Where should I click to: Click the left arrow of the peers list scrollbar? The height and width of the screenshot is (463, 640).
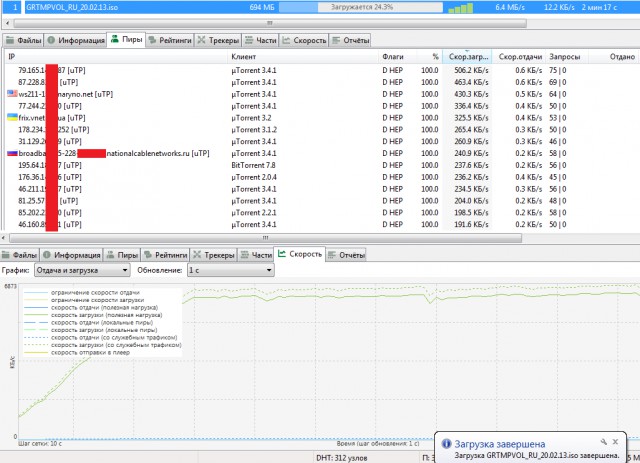[4, 238]
